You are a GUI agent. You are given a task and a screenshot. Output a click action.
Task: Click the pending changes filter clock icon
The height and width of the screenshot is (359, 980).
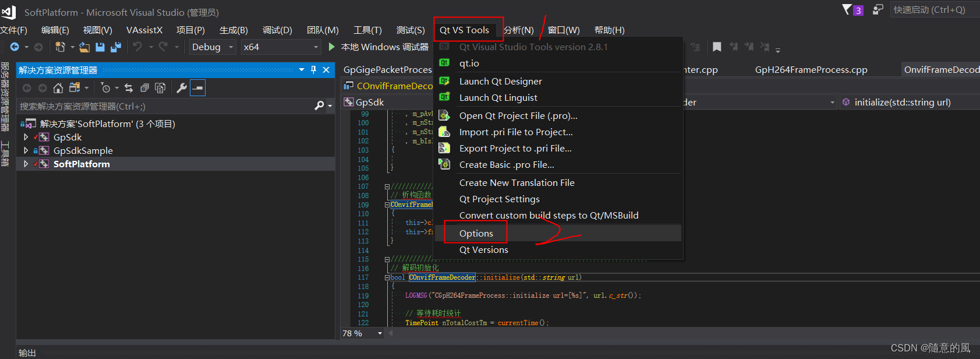pyautogui.click(x=105, y=88)
